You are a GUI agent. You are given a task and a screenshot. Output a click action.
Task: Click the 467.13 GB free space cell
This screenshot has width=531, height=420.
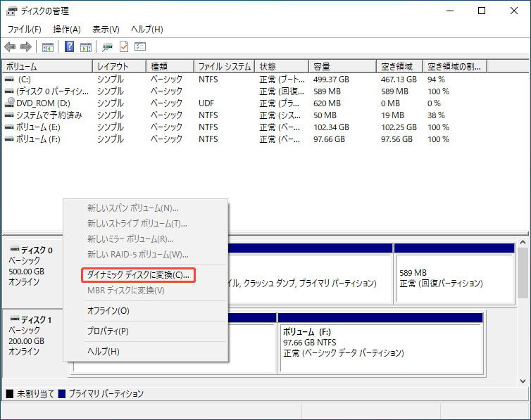(x=399, y=79)
